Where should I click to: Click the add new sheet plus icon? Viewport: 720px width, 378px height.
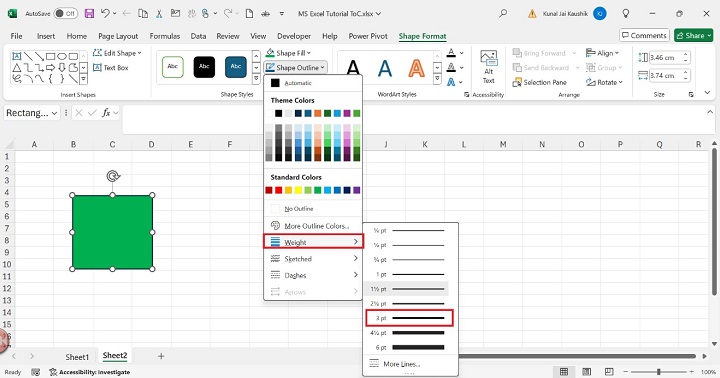pyautogui.click(x=161, y=356)
